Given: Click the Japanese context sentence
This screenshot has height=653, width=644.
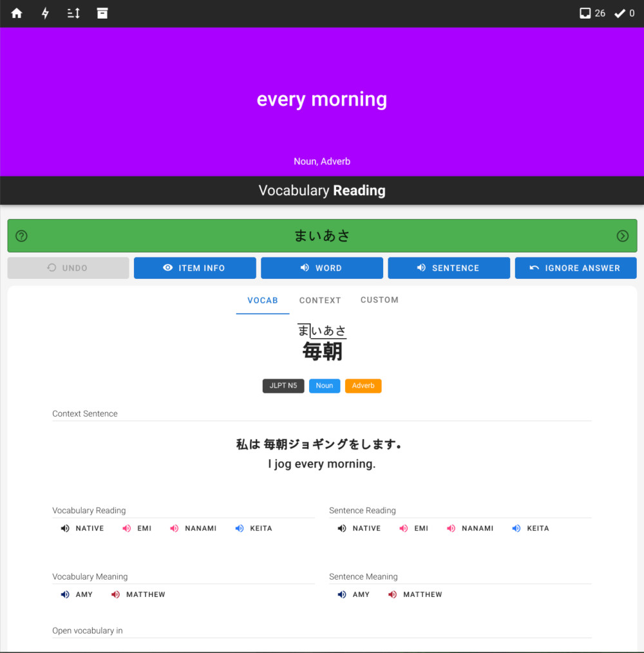Looking at the screenshot, I should pos(319,444).
